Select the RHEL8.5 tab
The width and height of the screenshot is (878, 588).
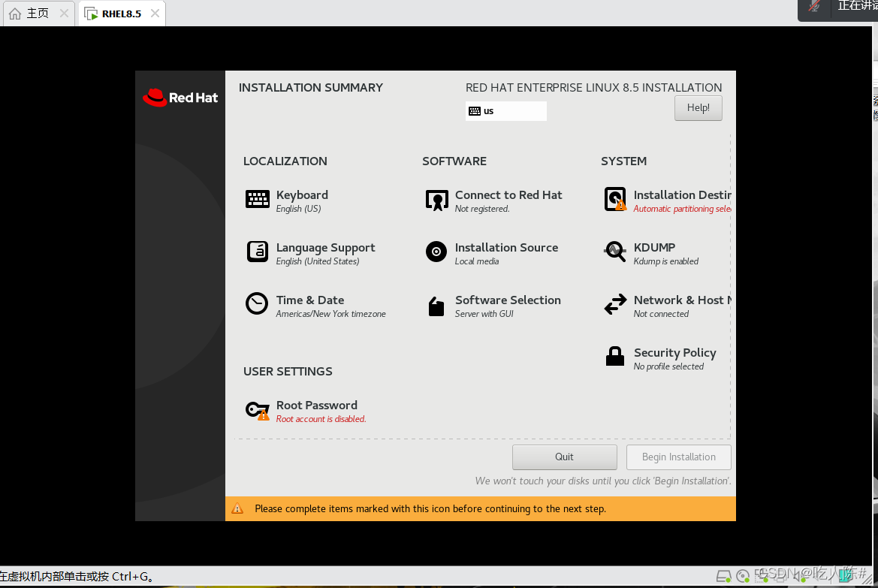click(122, 14)
